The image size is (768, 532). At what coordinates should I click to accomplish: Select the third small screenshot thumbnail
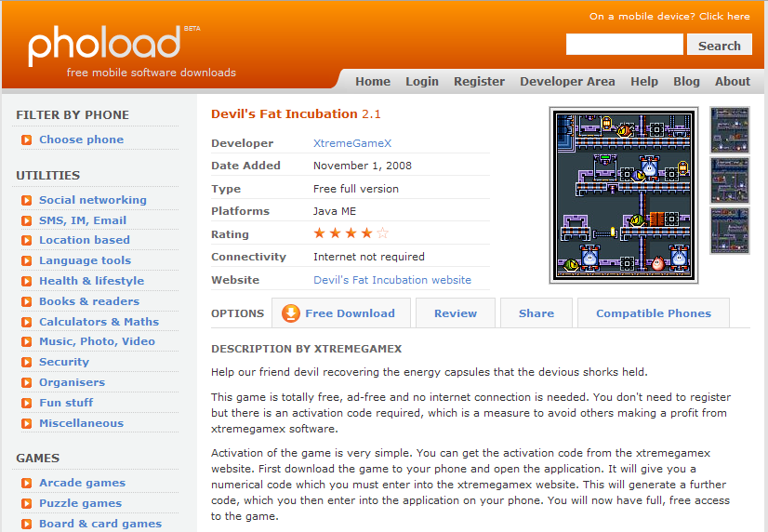pos(730,231)
